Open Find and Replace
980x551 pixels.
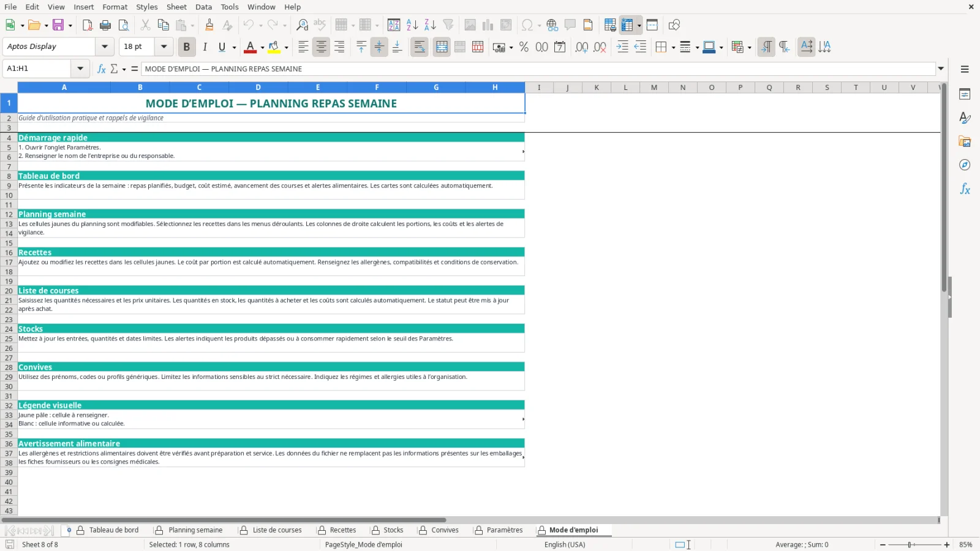(x=302, y=25)
